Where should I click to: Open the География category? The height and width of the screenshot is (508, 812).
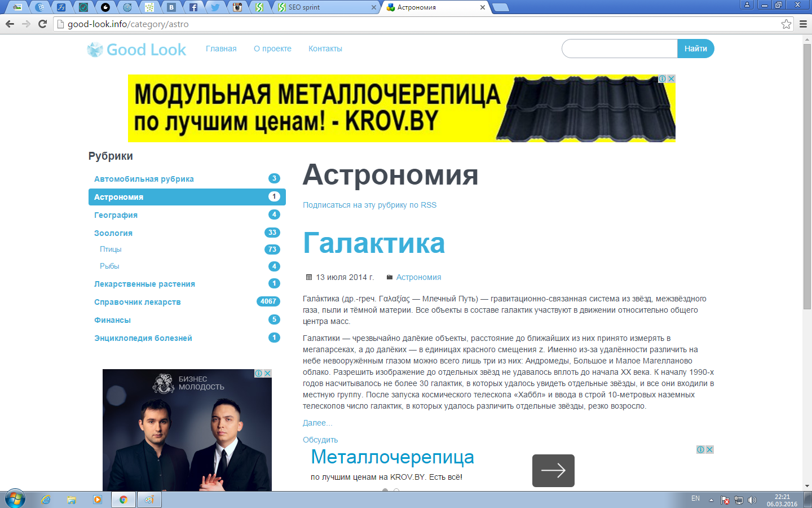click(187, 215)
